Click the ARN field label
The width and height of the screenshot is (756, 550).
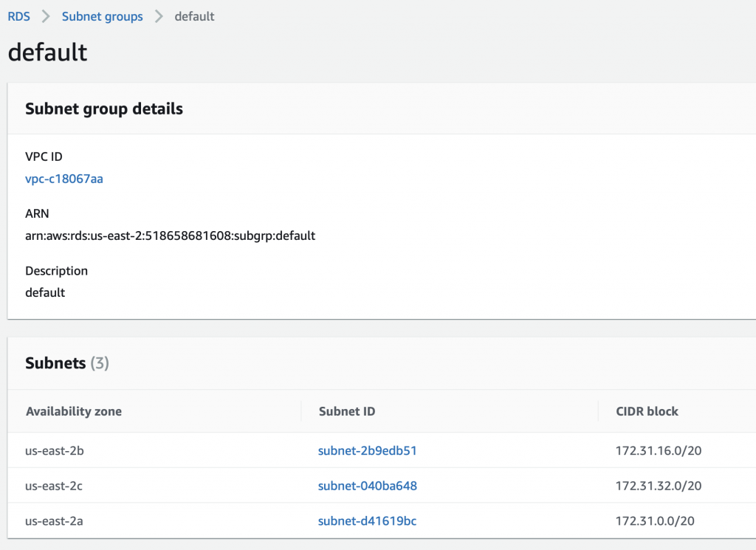pyautogui.click(x=37, y=213)
